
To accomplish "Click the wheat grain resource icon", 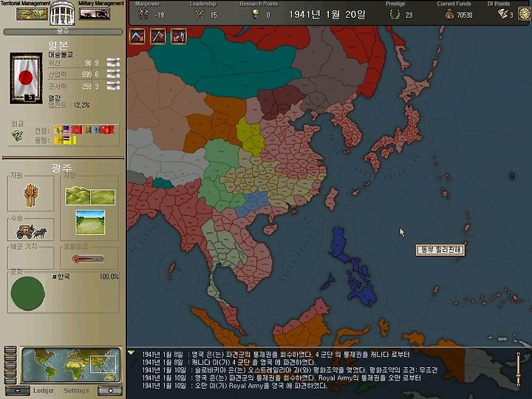I will (31, 195).
